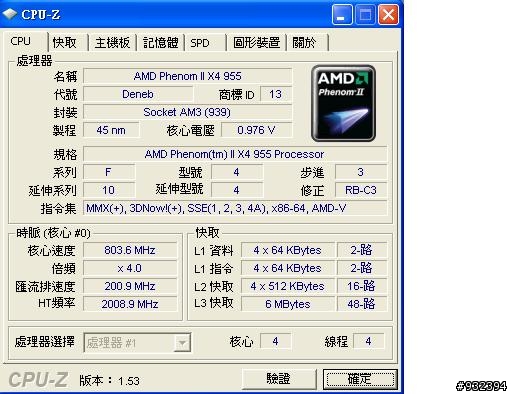Screen dimensions: 512x394
Task: Click the core voltage value 0.976 V
Action: (256, 130)
